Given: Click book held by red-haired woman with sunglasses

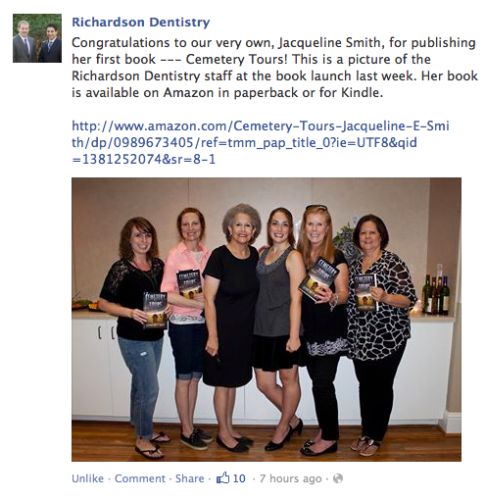Looking at the screenshot, I should [x=318, y=279].
